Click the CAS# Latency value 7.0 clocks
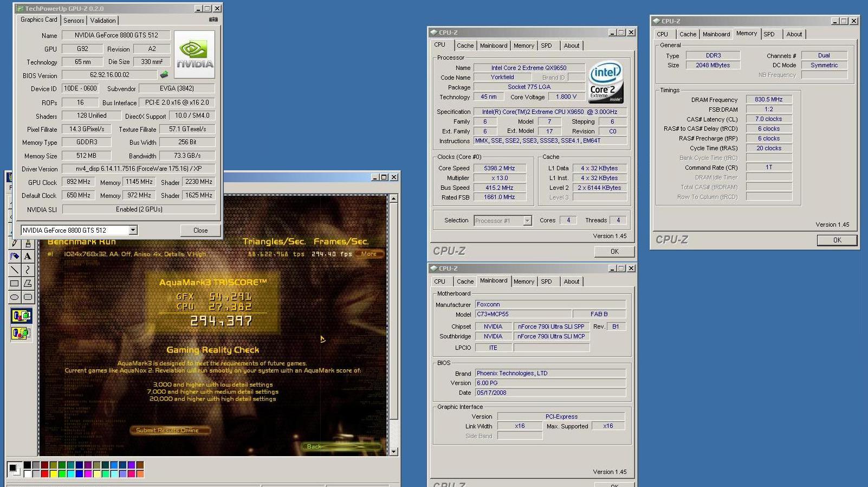The width and height of the screenshot is (868, 487). click(769, 119)
